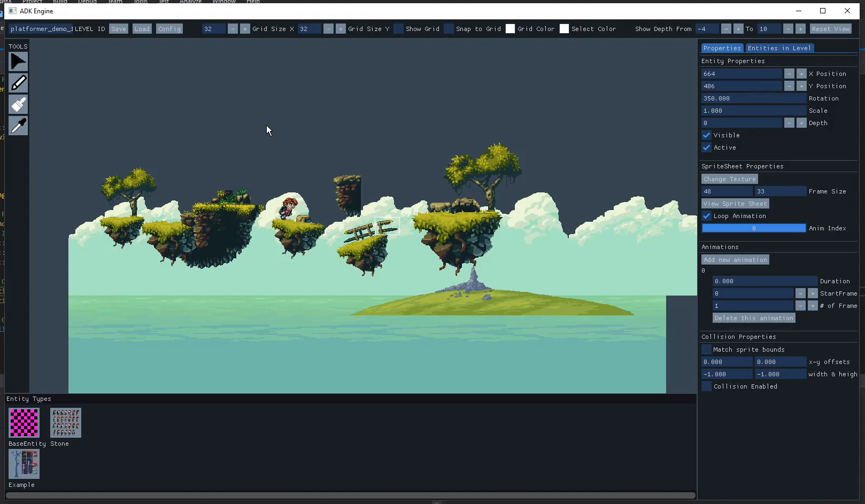Increase the StartFrame value
This screenshot has height=504, width=865.
pyautogui.click(x=813, y=293)
